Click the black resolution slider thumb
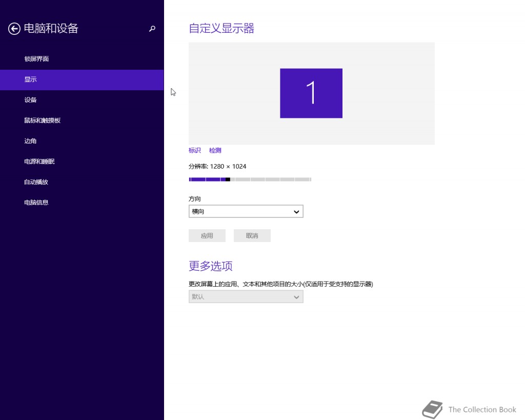 coord(228,179)
